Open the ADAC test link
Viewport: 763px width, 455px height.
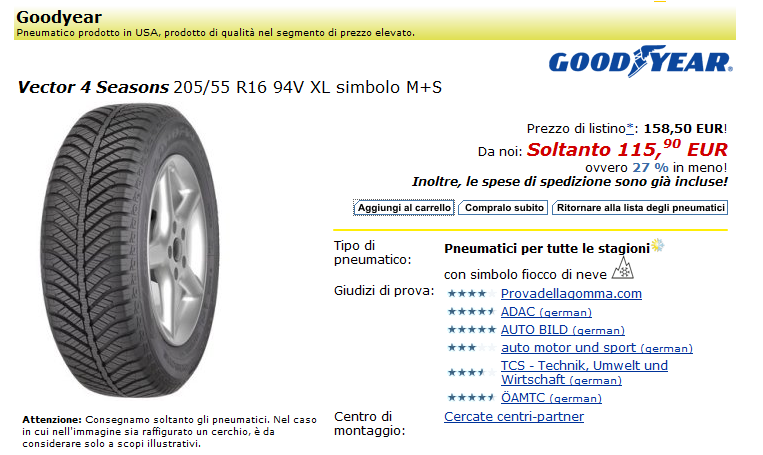[x=546, y=311]
